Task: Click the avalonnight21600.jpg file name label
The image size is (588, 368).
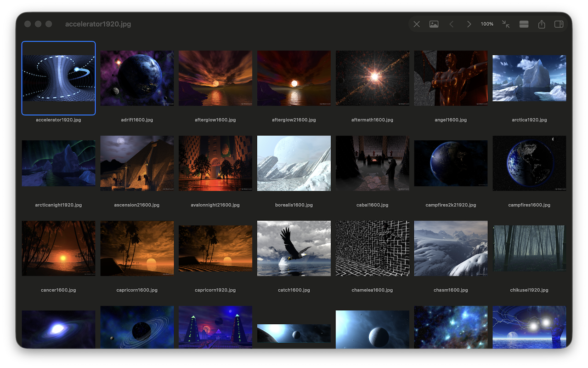Action: (x=215, y=205)
